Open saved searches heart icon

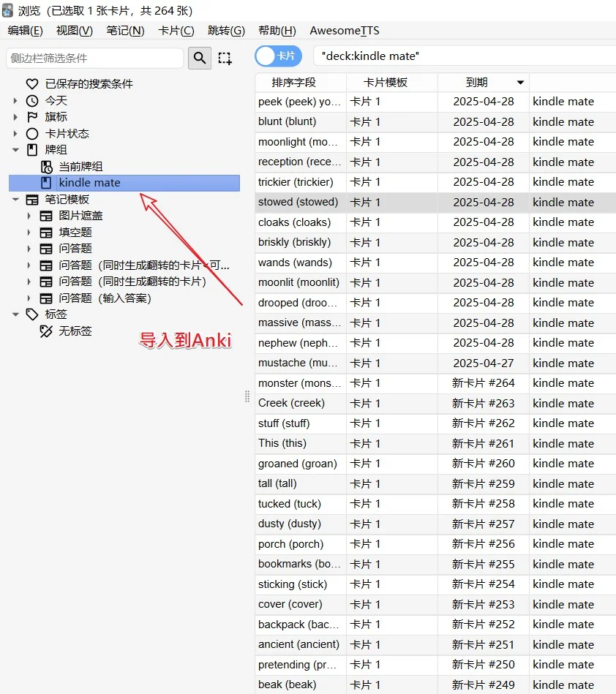(x=32, y=84)
